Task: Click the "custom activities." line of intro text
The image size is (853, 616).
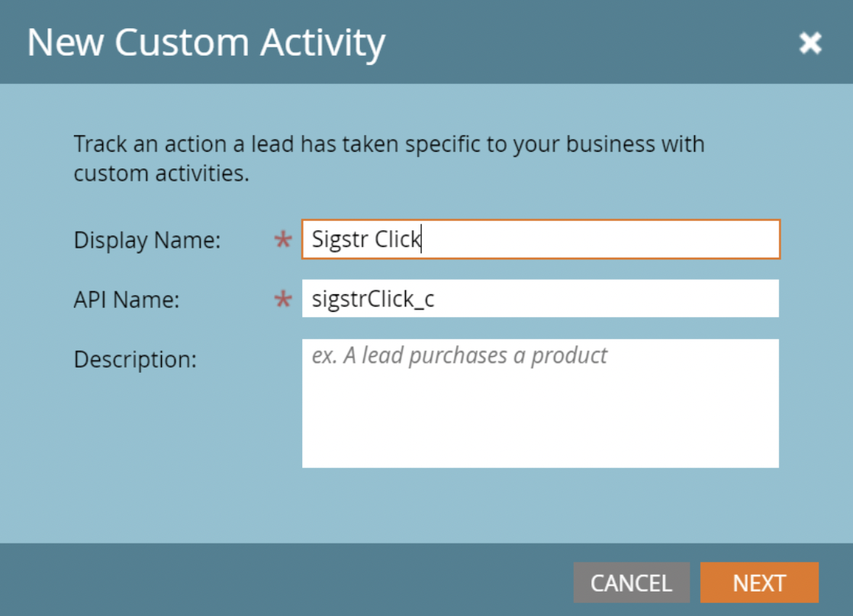Action: 161,173
